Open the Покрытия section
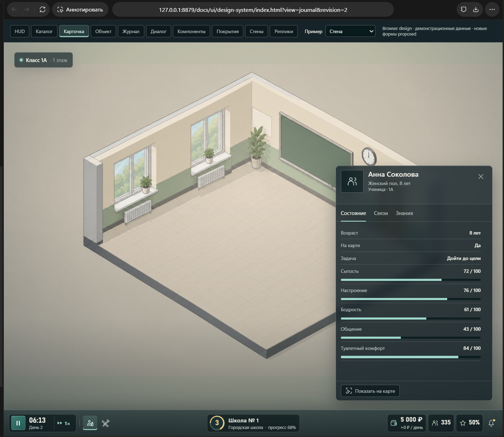504x437 pixels. (x=228, y=31)
